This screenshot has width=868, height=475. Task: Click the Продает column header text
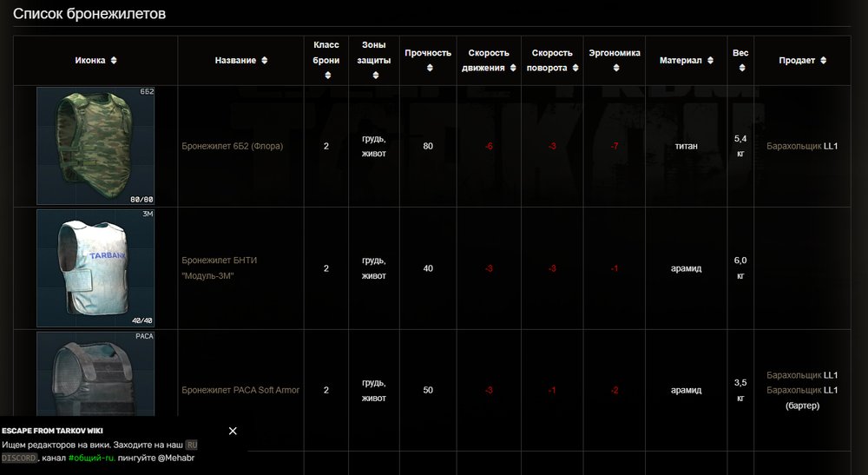point(797,60)
